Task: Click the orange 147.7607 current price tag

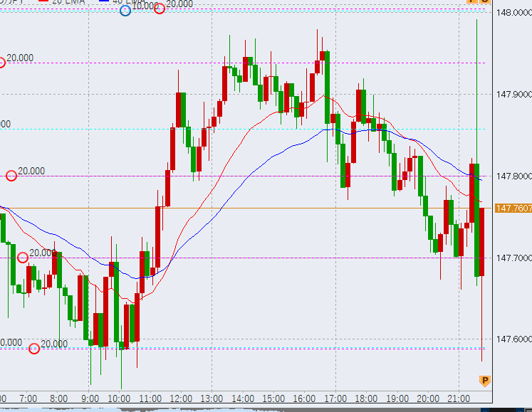Action: 513,208
